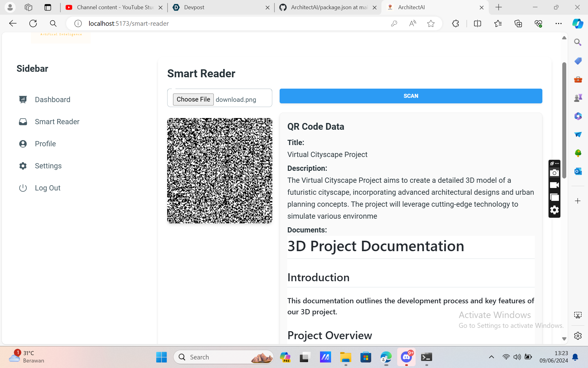588x368 pixels.
Task: Open the Dashboard sidebar item
Action: point(52,100)
